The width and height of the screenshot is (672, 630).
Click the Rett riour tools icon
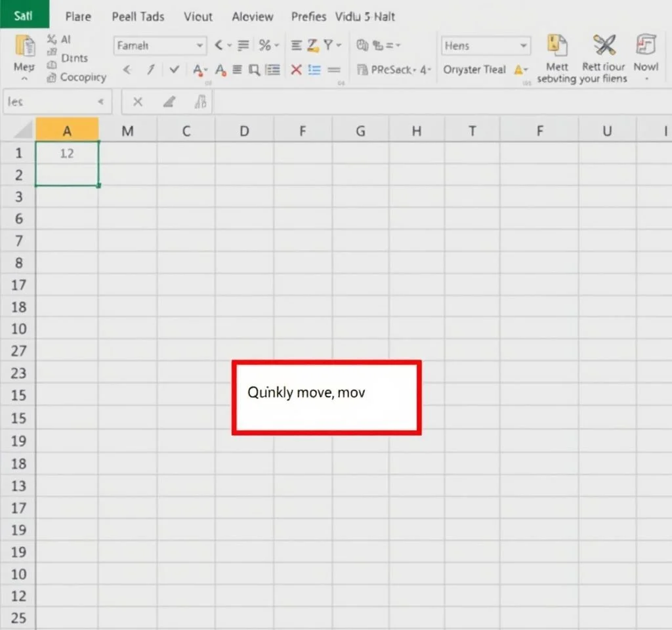click(604, 47)
